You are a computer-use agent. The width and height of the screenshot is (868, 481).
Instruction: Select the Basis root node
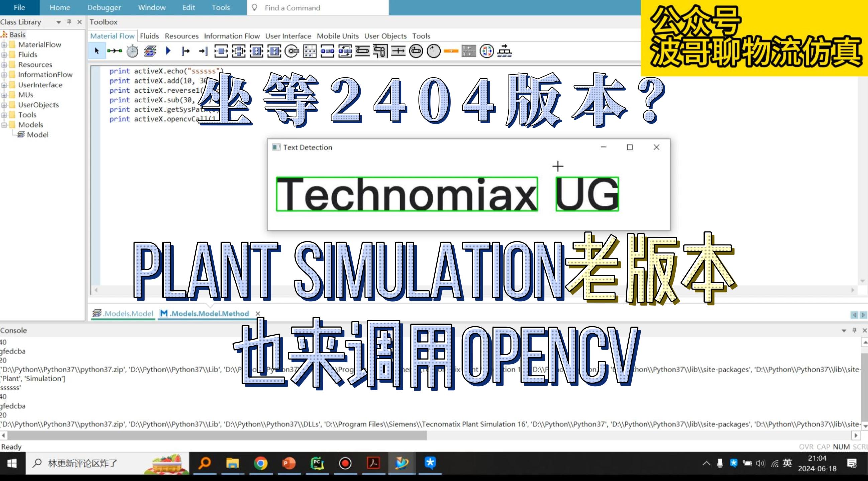tap(13, 35)
